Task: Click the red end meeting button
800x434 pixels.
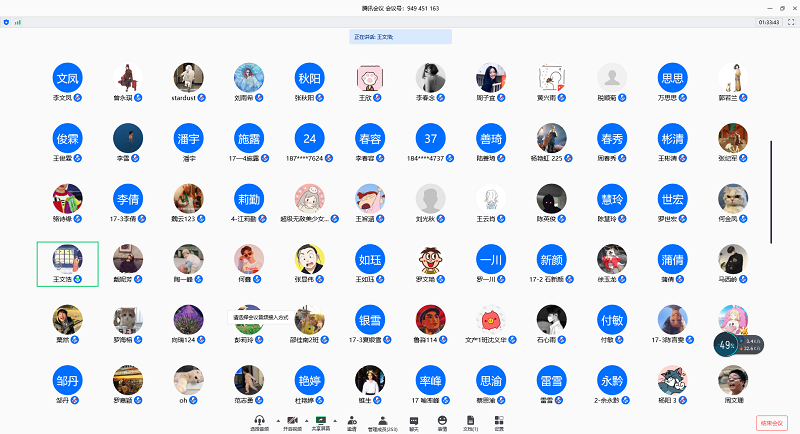Action: click(x=771, y=423)
